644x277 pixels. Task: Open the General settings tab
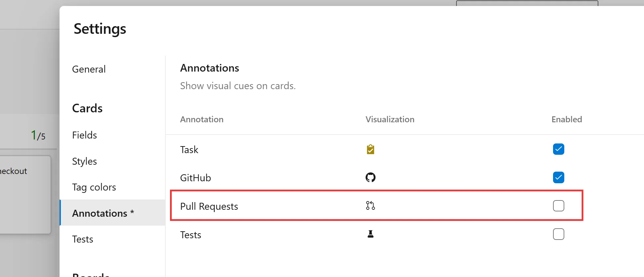[x=89, y=69]
